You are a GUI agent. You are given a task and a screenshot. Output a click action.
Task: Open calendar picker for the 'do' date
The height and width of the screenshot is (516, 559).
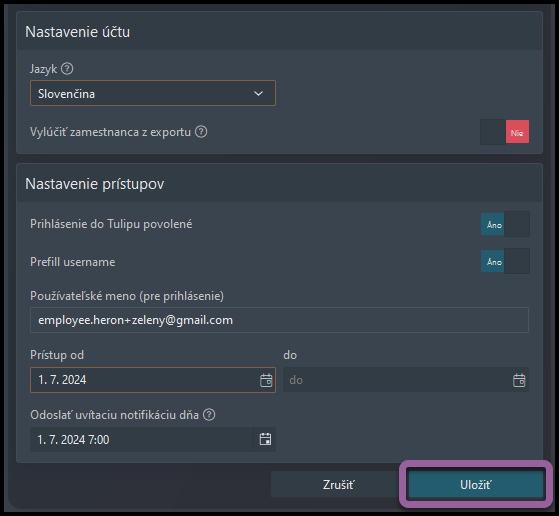click(x=519, y=380)
